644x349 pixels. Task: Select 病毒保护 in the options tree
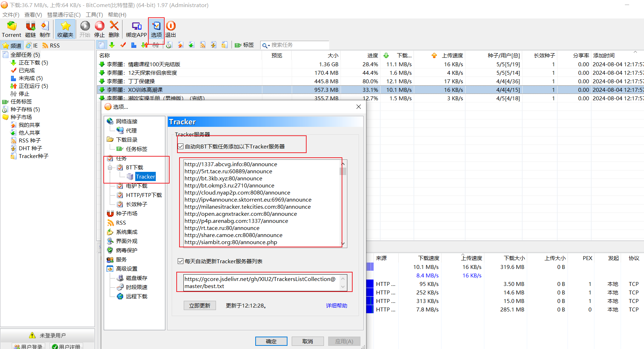click(x=127, y=250)
